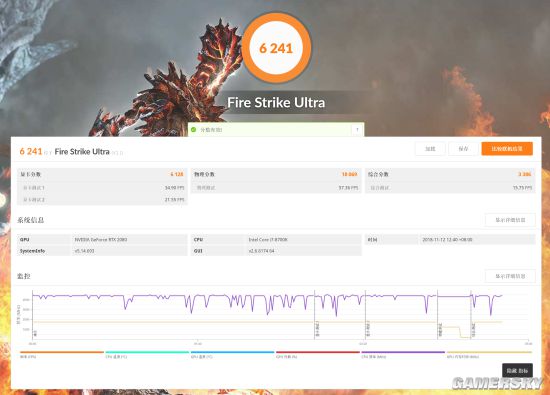Click the orange compare result online button
This screenshot has width=550, height=395.
point(507,149)
